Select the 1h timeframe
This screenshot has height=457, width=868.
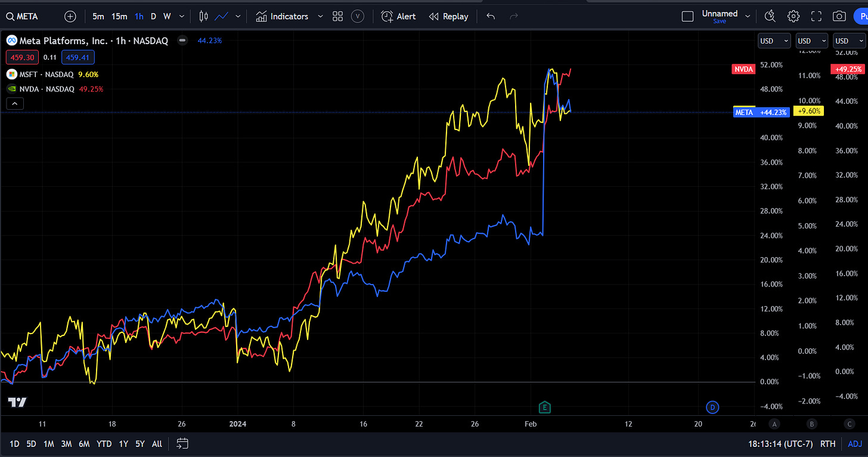(139, 16)
